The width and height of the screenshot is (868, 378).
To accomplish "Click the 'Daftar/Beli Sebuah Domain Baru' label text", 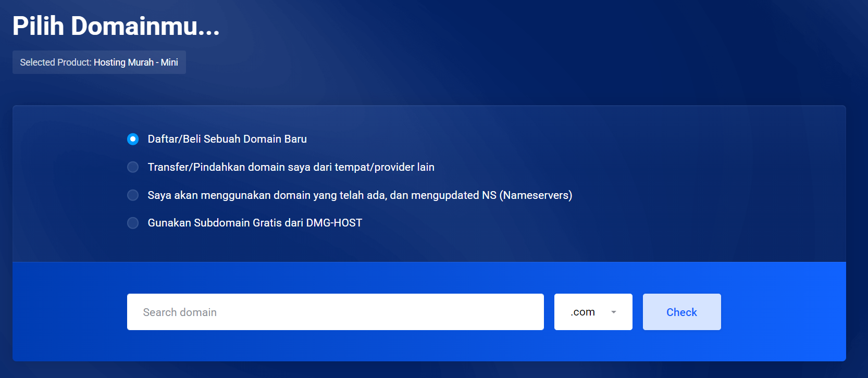I will [227, 139].
